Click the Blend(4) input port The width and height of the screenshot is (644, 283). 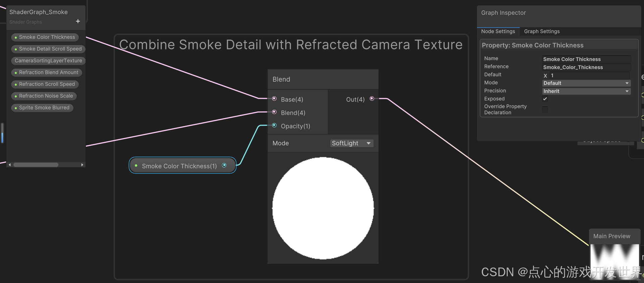point(274,112)
